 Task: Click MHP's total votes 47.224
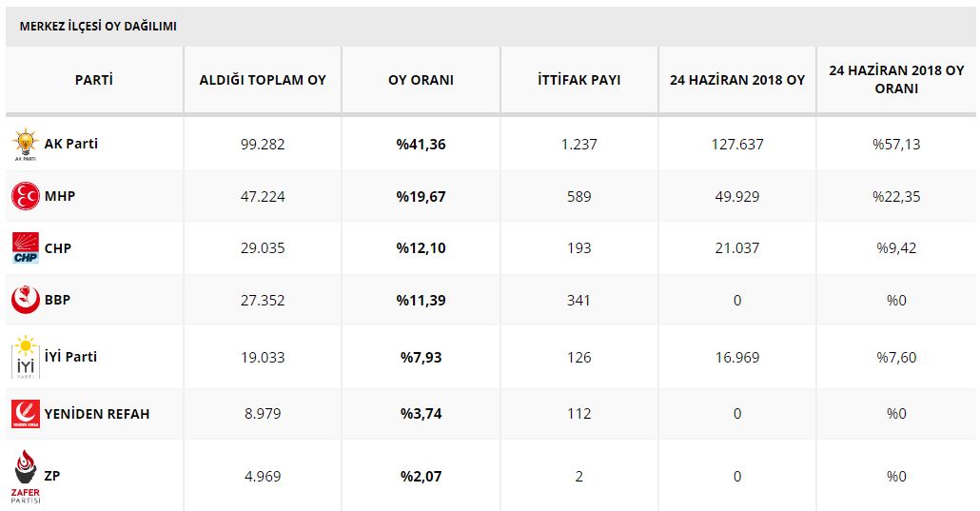(263, 197)
